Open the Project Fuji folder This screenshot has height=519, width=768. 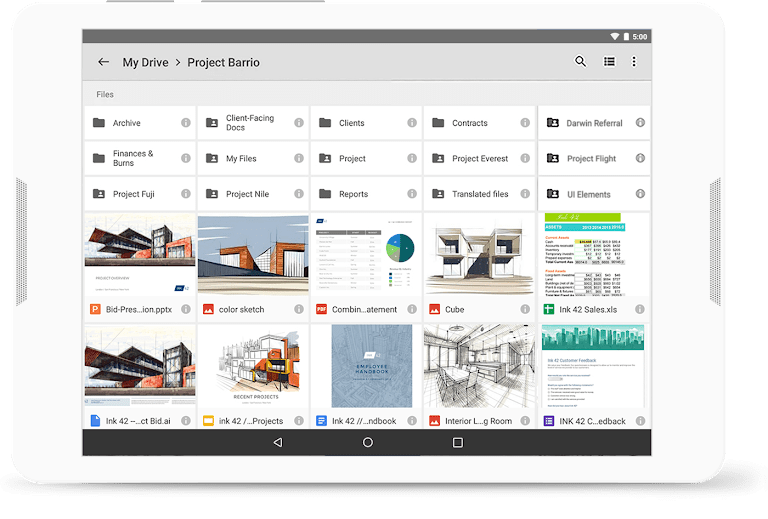click(x=140, y=194)
